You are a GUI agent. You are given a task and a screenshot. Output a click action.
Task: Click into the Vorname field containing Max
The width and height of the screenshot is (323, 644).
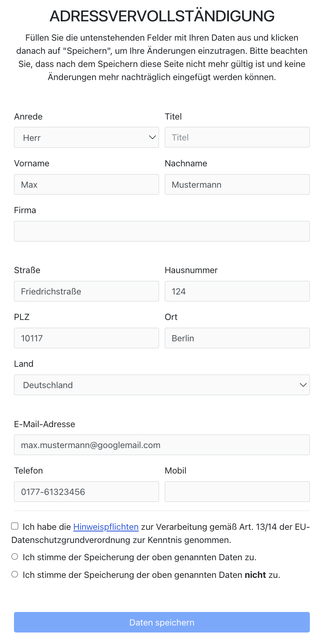(x=86, y=184)
